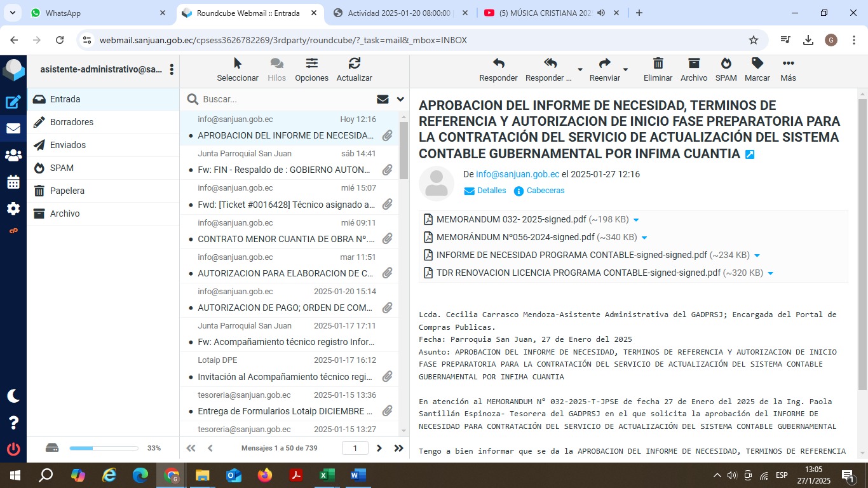Toggle the unread envelope filter

383,99
